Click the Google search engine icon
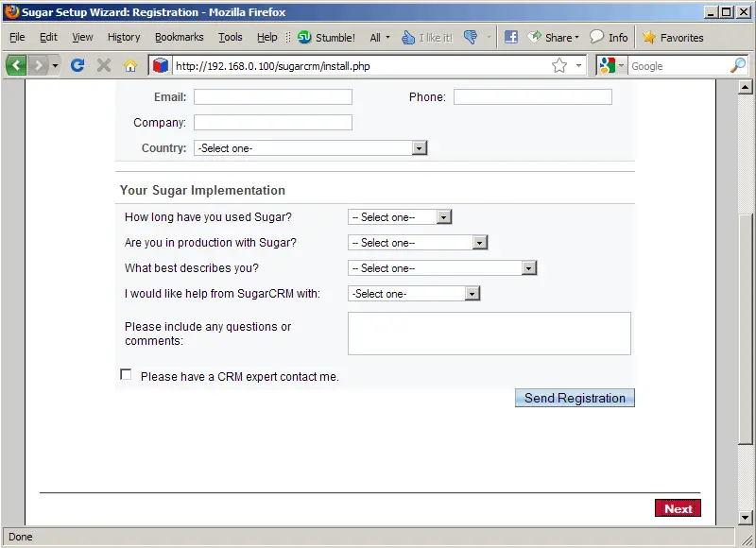This screenshot has width=756, height=548. [608, 65]
